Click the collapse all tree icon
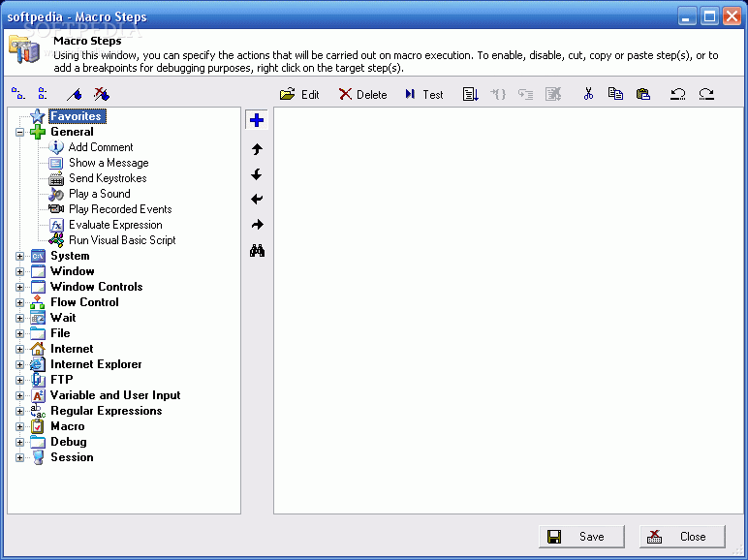Viewport: 748px width, 560px height. tap(43, 93)
